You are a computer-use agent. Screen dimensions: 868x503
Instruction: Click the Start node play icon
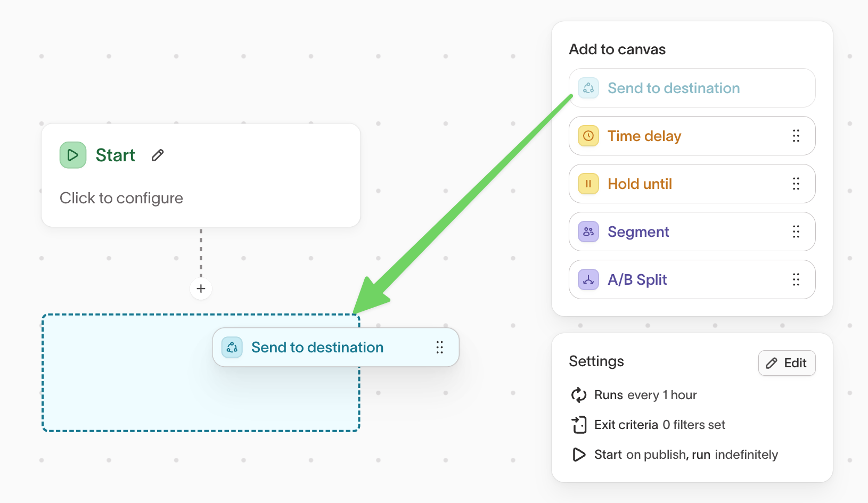click(72, 155)
